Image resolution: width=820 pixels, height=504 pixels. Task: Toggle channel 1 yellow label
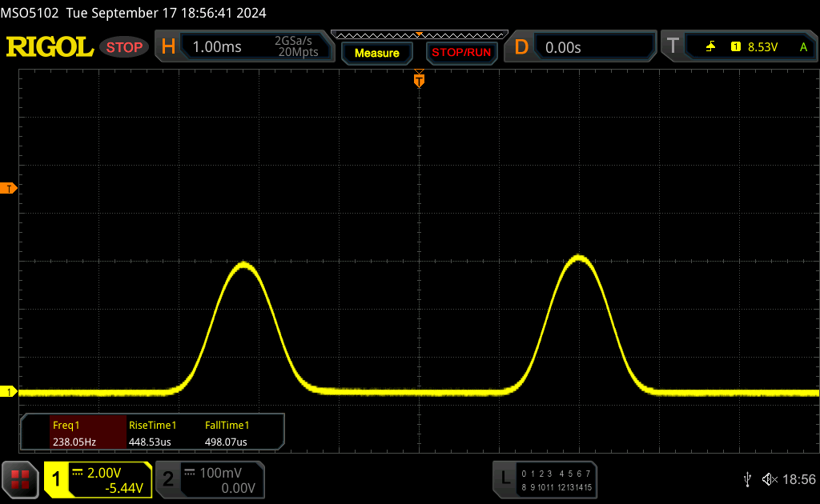pos(56,479)
